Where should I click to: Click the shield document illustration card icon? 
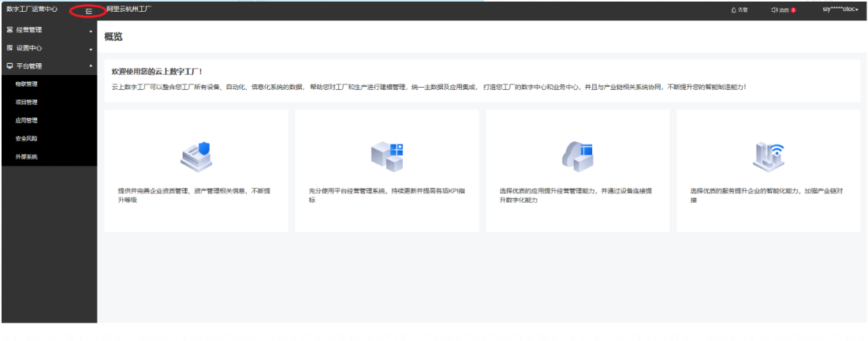[x=196, y=157]
